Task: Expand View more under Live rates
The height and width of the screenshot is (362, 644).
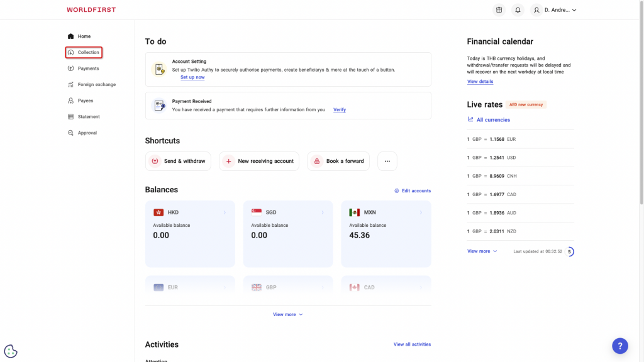Action: tap(482, 251)
